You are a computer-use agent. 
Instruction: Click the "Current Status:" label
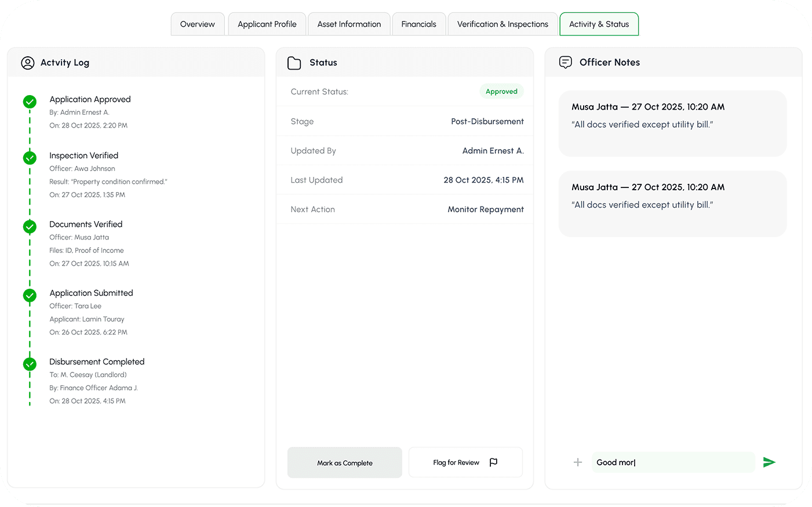[x=319, y=92]
